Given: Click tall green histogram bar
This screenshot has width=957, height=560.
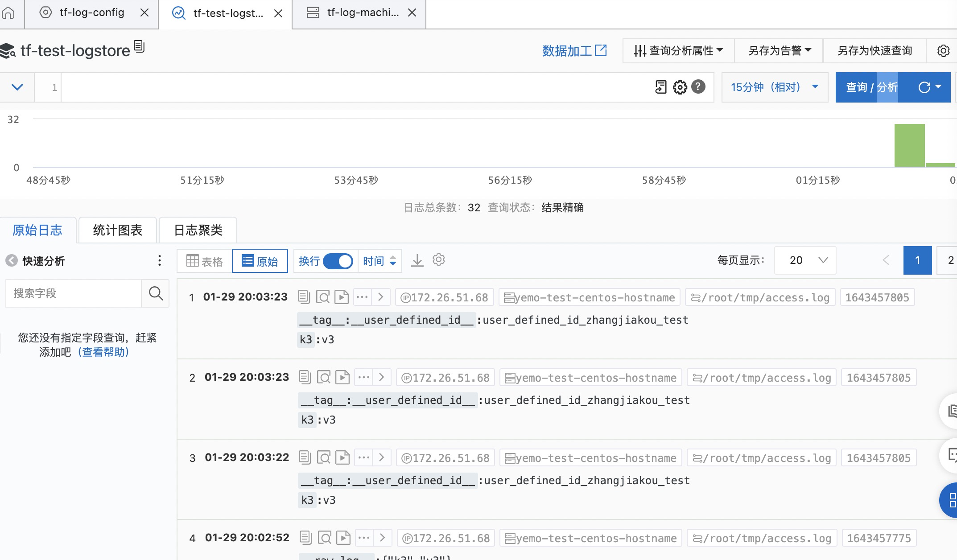Looking at the screenshot, I should tap(910, 145).
